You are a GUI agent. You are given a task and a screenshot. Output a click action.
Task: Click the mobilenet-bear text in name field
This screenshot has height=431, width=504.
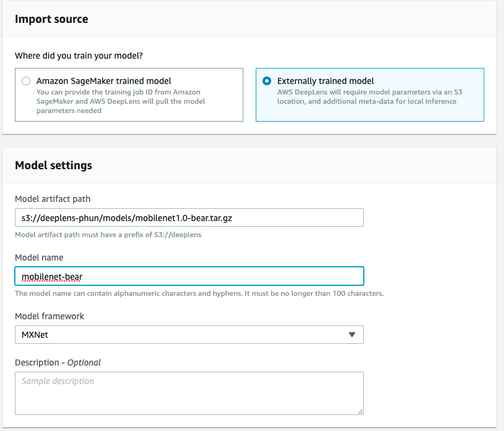52,277
